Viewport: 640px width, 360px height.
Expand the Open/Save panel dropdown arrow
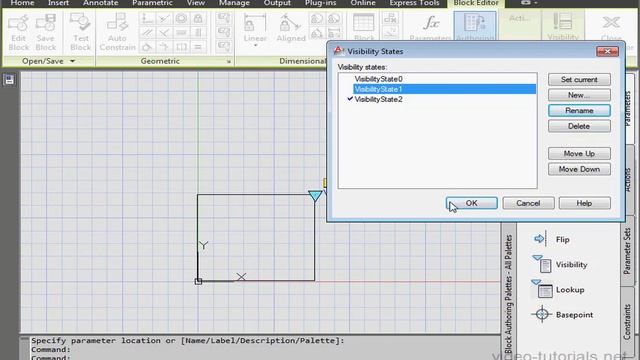pyautogui.click(x=72, y=61)
